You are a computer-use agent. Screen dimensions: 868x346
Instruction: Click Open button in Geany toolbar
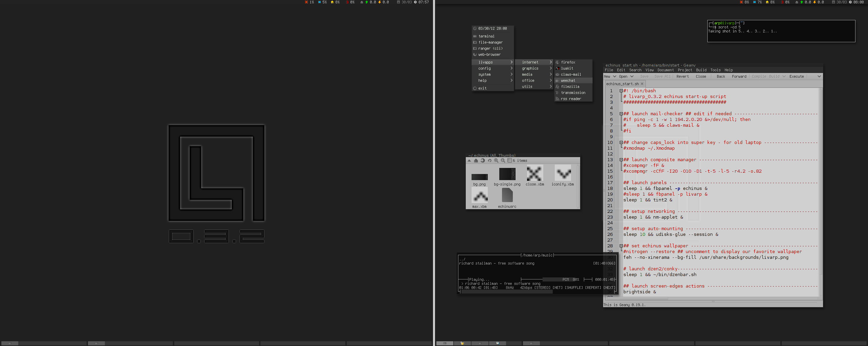[x=623, y=76]
